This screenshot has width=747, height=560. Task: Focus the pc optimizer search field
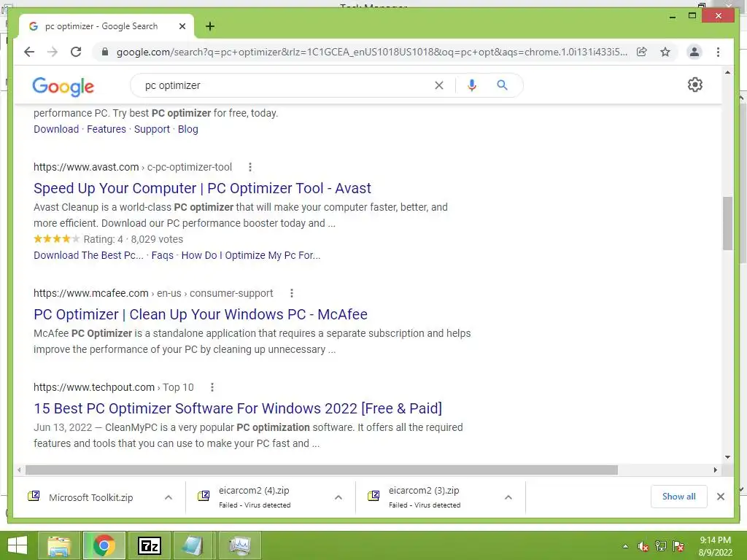(286, 85)
